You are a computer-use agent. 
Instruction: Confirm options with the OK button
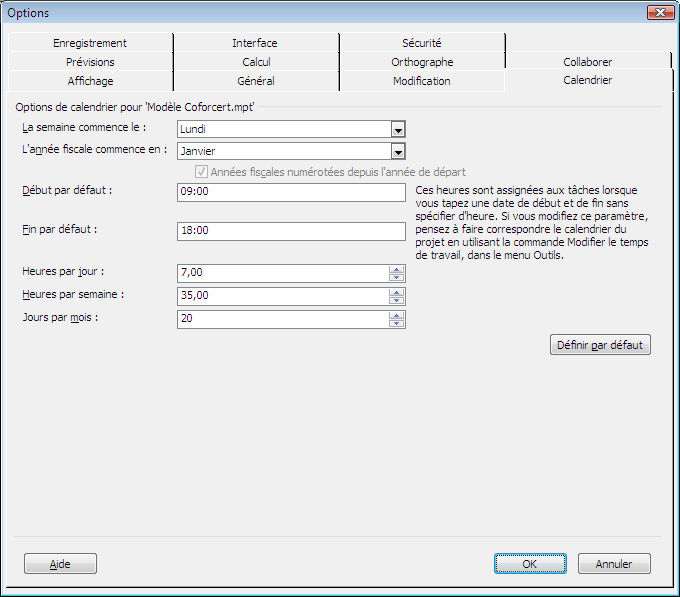(530, 564)
